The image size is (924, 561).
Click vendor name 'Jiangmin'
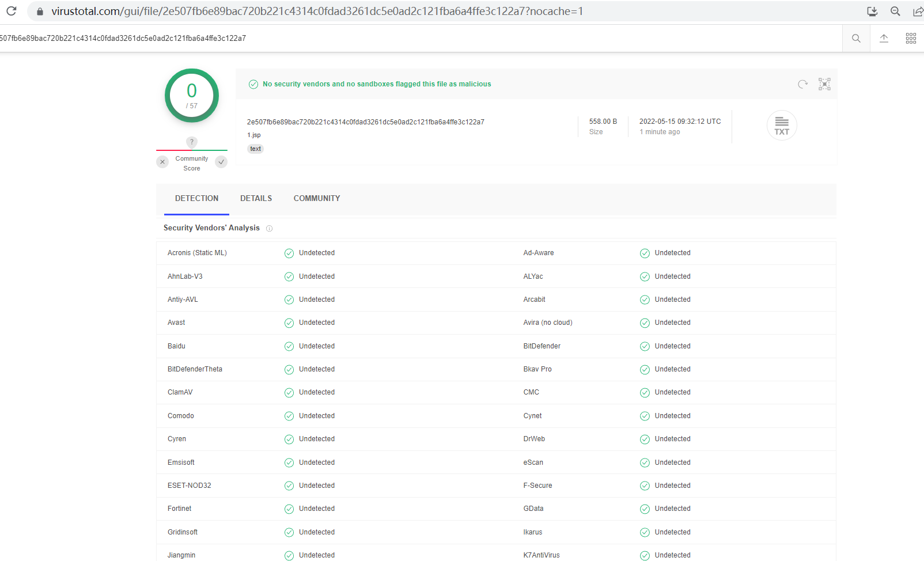[181, 555]
